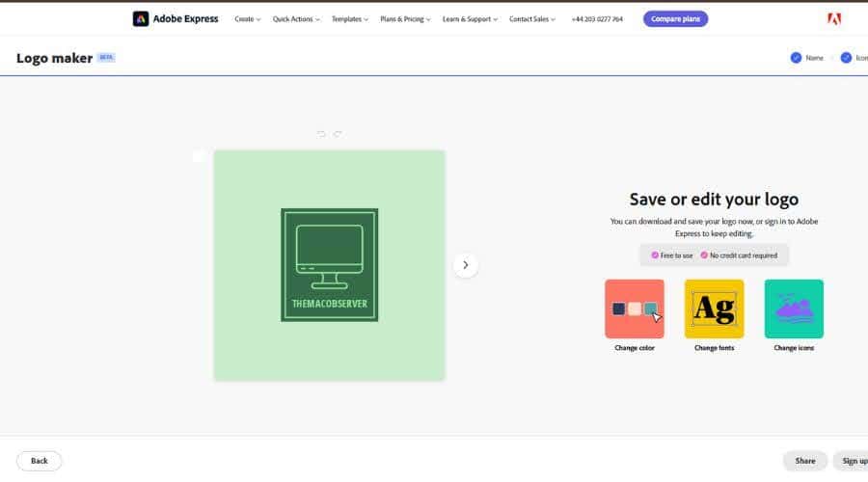Click the +44 203 0277 764 phone link
This screenshot has width=868, height=482.
click(597, 19)
